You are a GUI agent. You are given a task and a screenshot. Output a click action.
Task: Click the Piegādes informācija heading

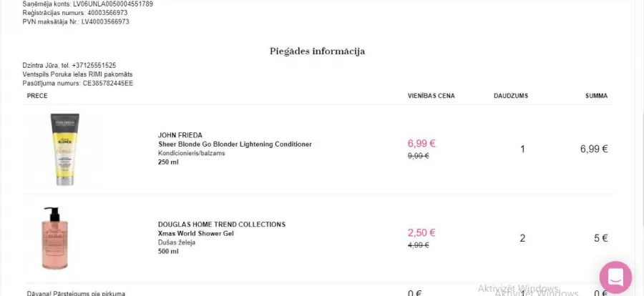tap(317, 51)
